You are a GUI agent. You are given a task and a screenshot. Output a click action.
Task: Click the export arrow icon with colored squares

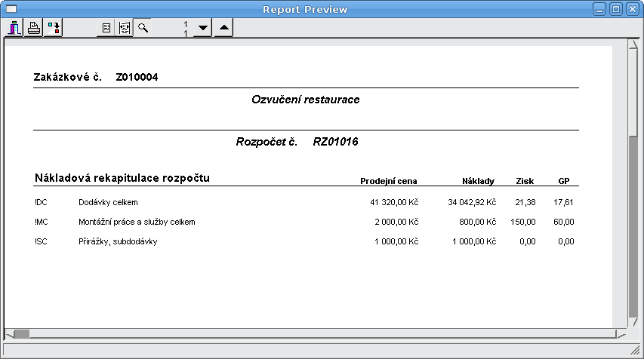click(x=54, y=28)
